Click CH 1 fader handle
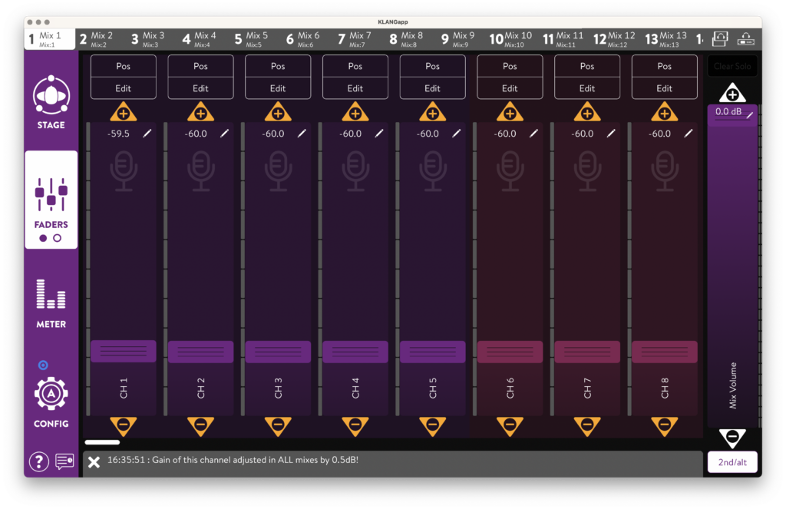786x510 pixels. pyautogui.click(x=123, y=351)
